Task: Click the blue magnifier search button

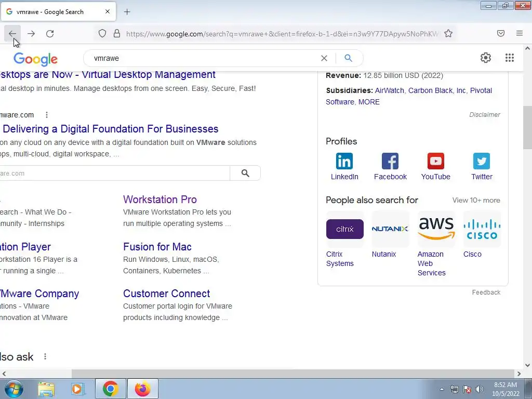Action: click(x=348, y=58)
